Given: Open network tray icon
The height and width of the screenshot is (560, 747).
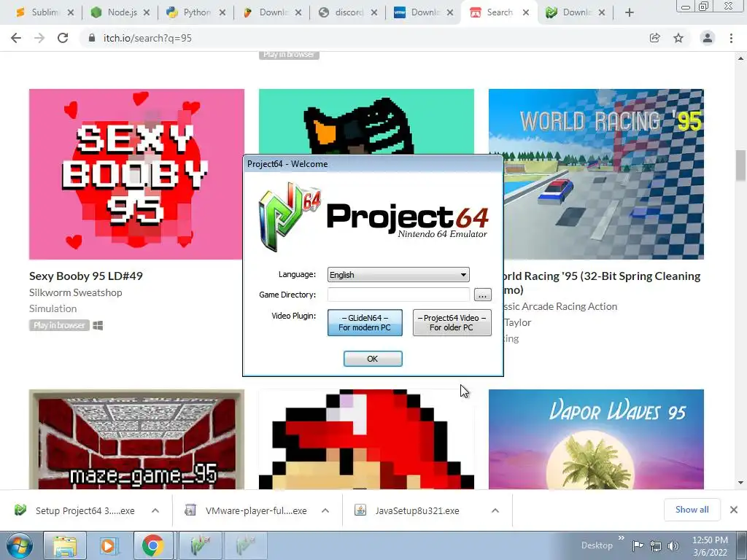Looking at the screenshot, I should coord(656,545).
